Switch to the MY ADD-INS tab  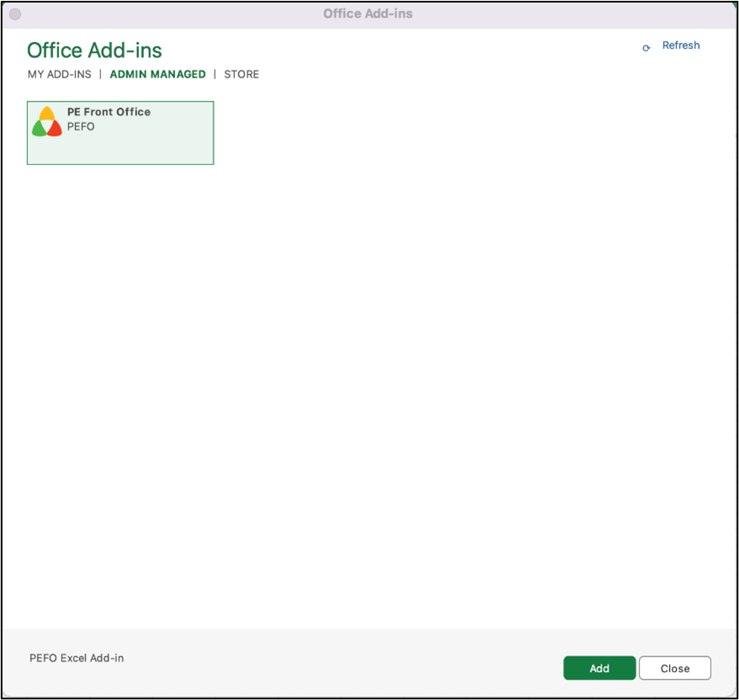coord(59,74)
